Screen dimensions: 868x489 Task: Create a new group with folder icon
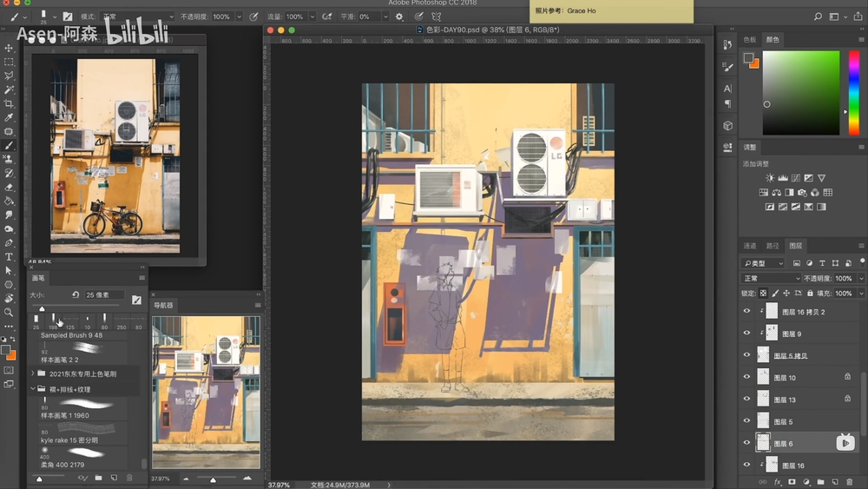(819, 481)
